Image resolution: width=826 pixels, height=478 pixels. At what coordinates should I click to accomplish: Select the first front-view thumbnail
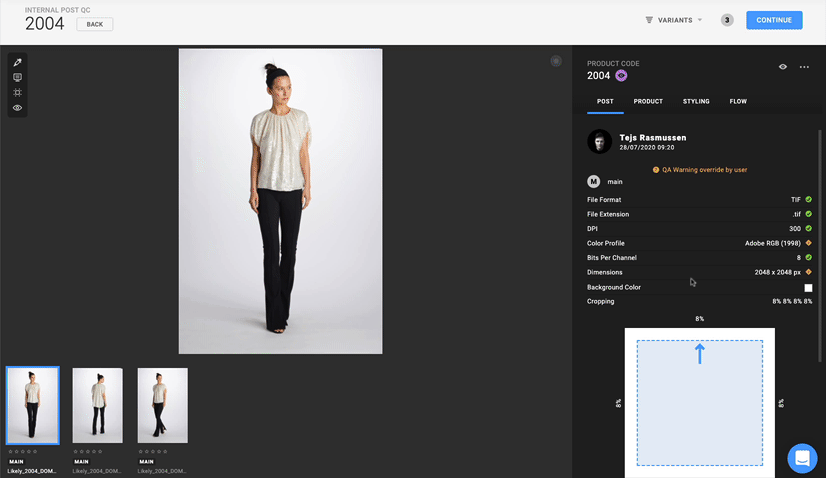click(x=33, y=405)
